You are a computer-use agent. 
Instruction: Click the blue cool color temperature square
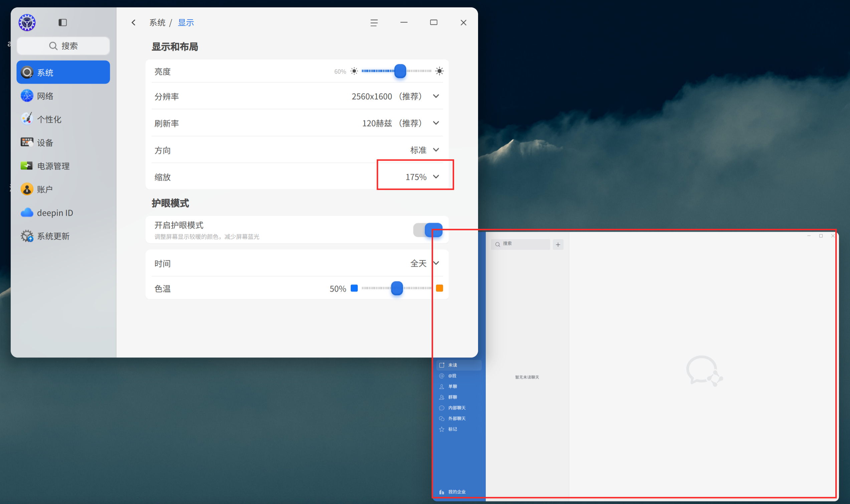pos(354,288)
